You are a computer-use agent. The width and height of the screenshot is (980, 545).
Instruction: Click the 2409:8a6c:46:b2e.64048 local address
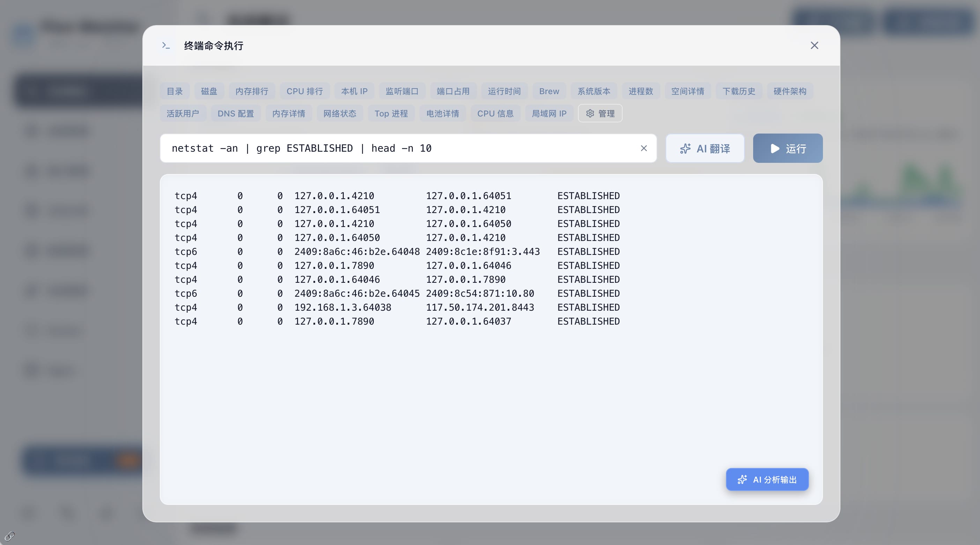(x=357, y=252)
